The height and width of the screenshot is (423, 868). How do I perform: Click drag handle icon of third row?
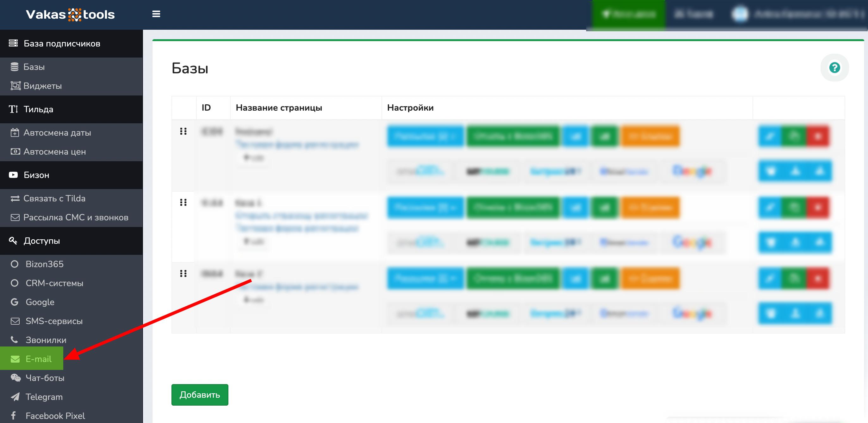click(183, 273)
